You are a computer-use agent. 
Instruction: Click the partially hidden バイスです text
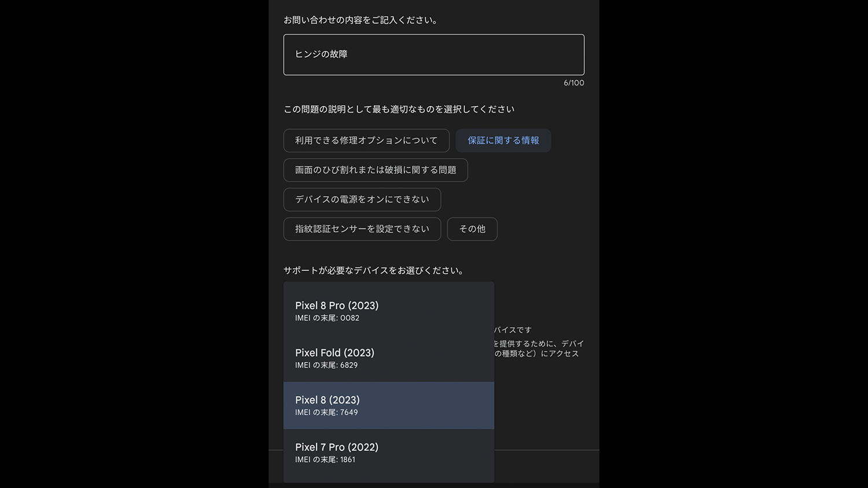(x=513, y=330)
